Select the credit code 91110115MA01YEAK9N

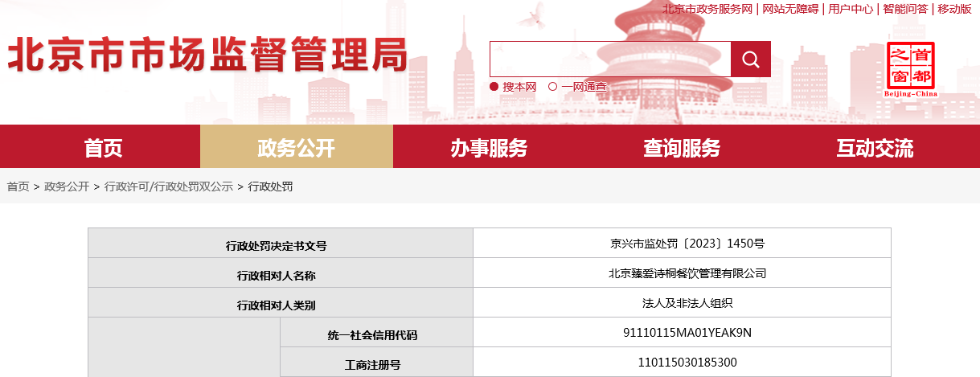pyautogui.click(x=687, y=333)
